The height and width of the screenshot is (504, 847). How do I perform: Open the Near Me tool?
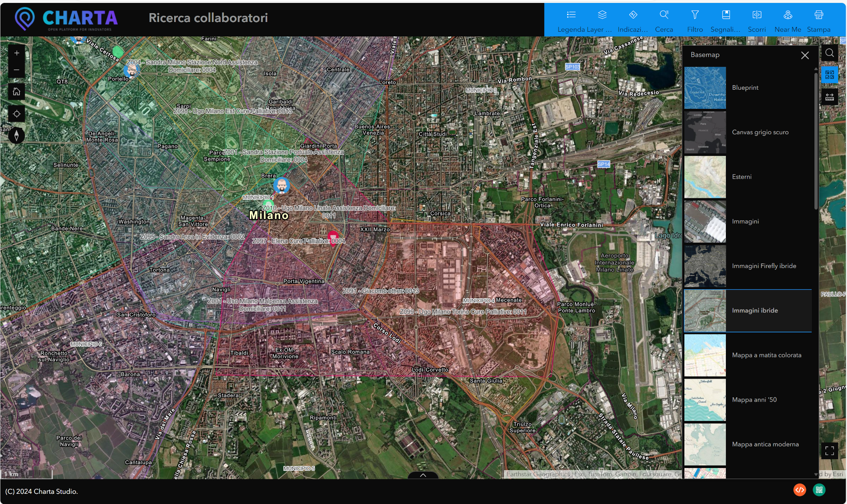(788, 20)
